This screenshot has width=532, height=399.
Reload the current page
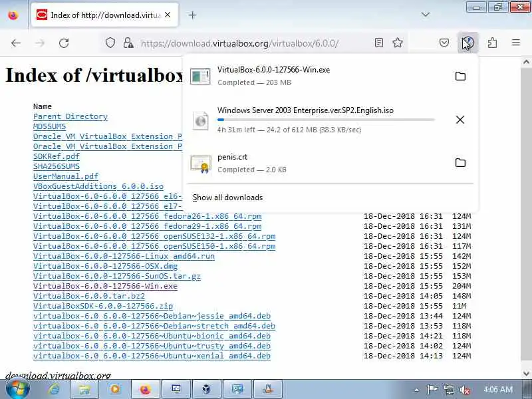tap(64, 43)
